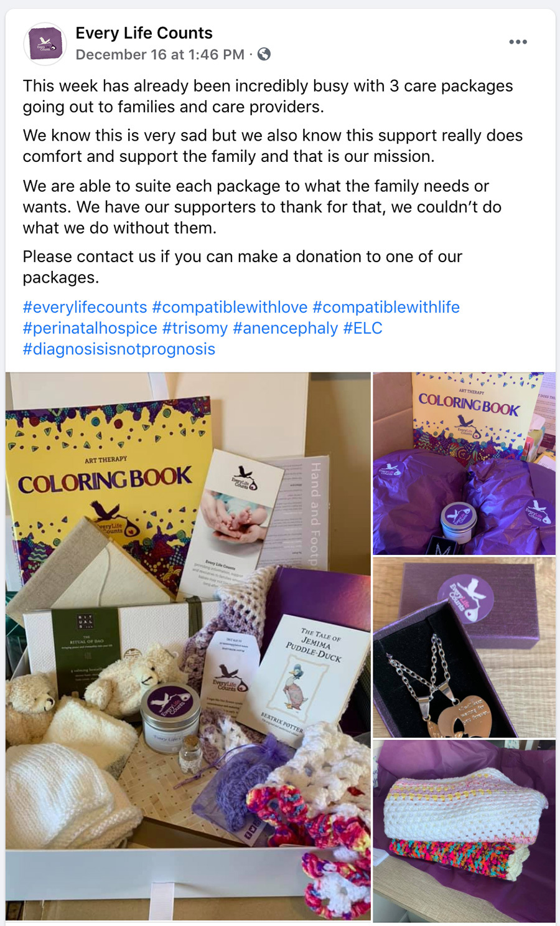Open the #compatiblewithlove hashtag
Image resolution: width=560 pixels, height=926 pixels.
coord(230,307)
